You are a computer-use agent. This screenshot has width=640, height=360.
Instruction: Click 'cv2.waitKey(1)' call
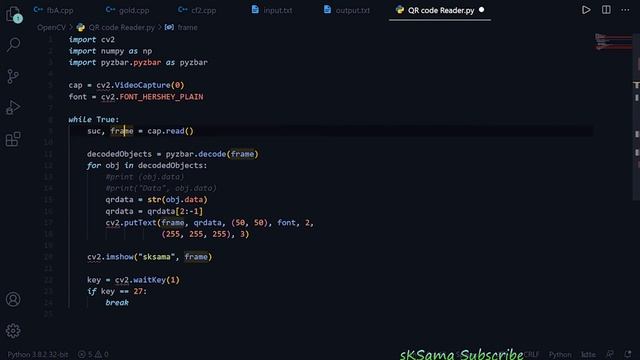click(147, 280)
